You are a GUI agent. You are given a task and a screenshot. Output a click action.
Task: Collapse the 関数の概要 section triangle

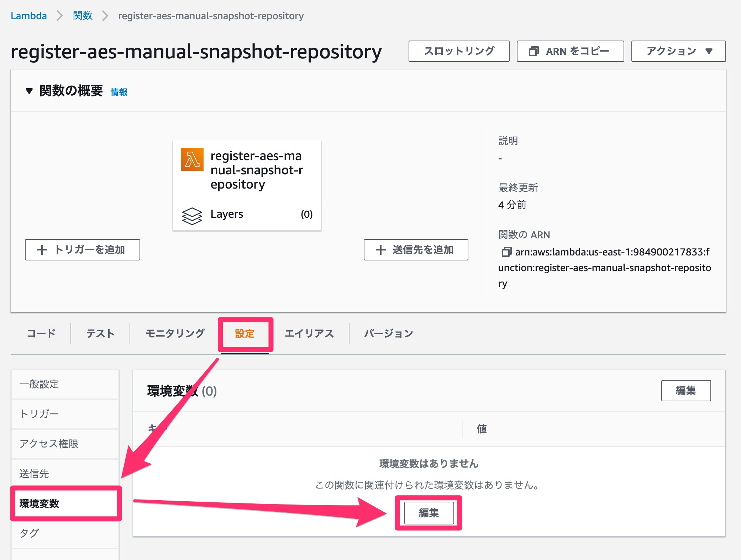point(29,91)
